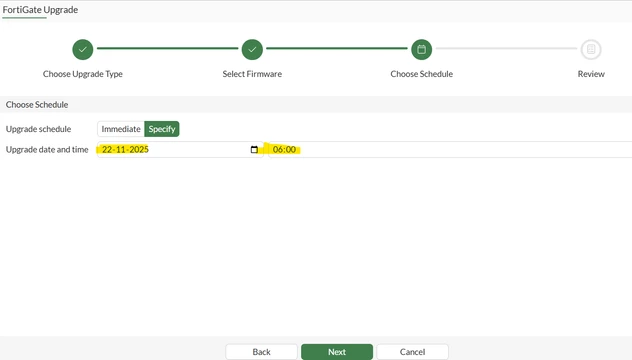Screen dimensions: 632x360
Task: Proceed with the Next button
Action: [337, 352]
